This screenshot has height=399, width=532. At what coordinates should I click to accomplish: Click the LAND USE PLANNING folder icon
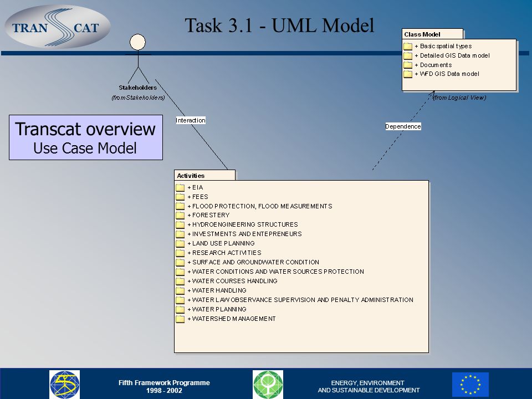point(180,244)
